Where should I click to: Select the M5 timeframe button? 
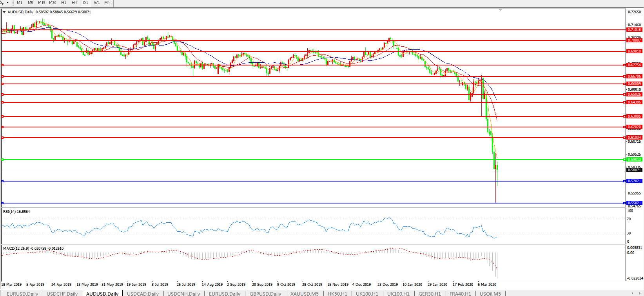pyautogui.click(x=31, y=3)
